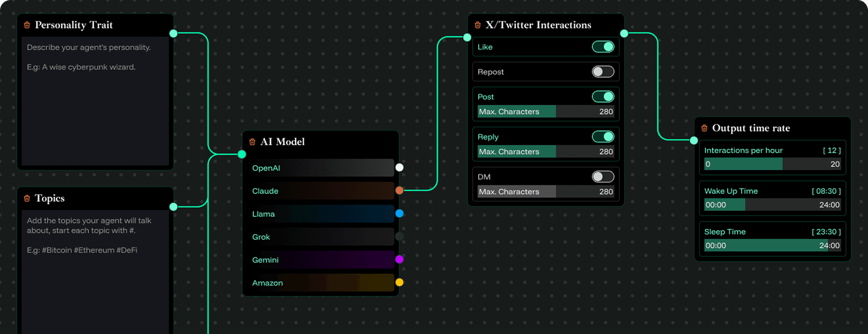This screenshot has height=334, width=868.
Task: Click the Interactions per hour slider
Action: (772, 164)
